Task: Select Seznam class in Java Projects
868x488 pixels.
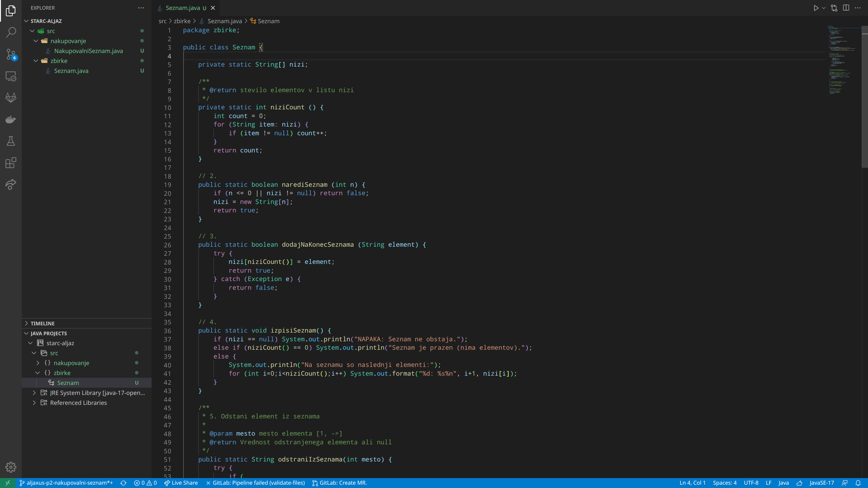Action: tap(86, 383)
